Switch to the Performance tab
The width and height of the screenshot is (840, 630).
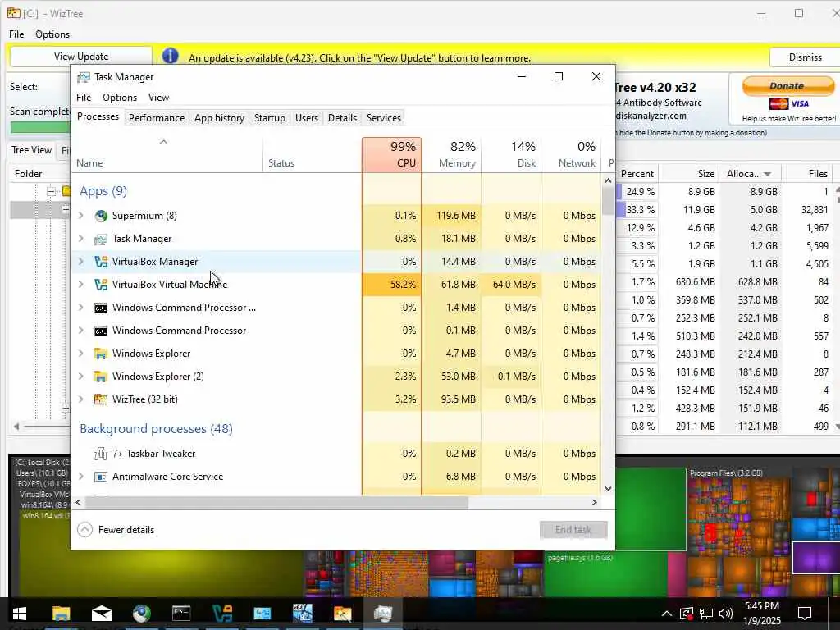pyautogui.click(x=157, y=118)
